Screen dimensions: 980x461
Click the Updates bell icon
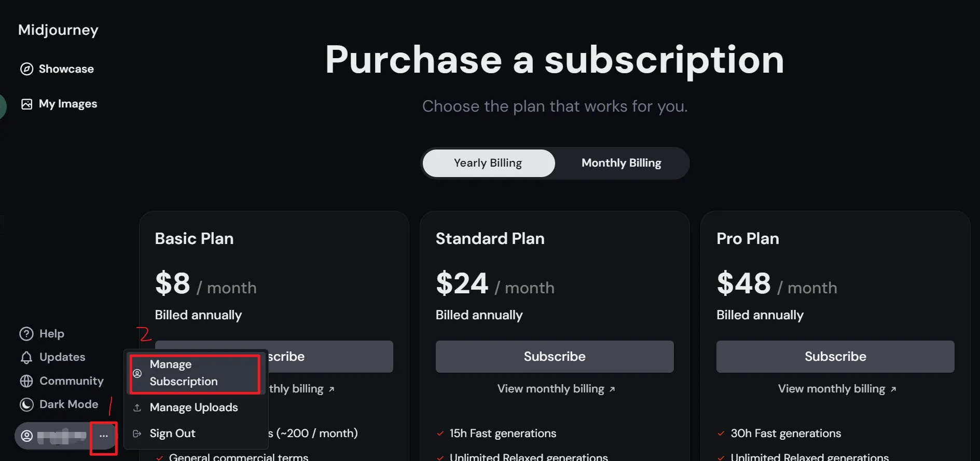pos(26,358)
